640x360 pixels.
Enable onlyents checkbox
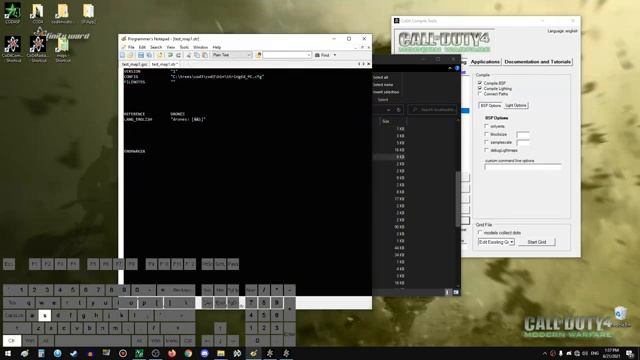486,126
